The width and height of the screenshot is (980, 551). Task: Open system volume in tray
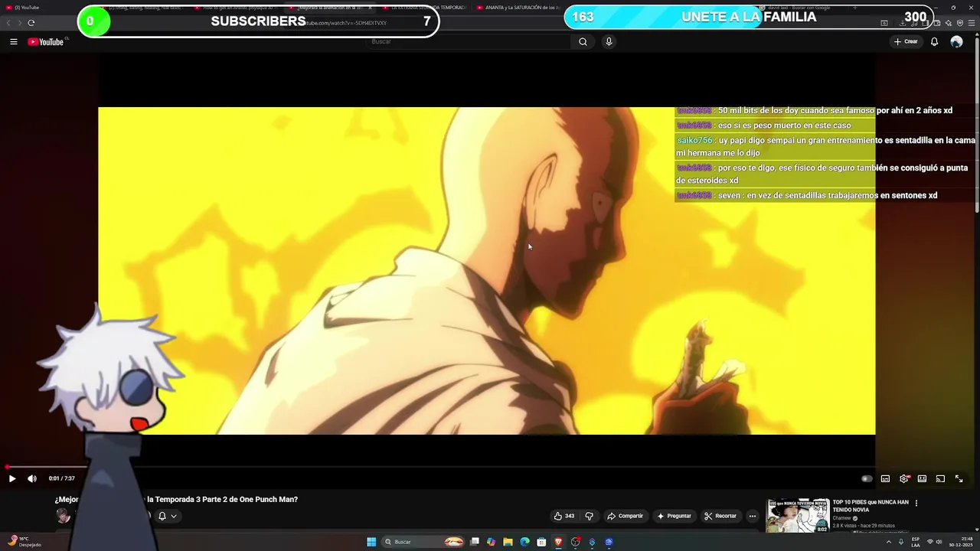(939, 542)
